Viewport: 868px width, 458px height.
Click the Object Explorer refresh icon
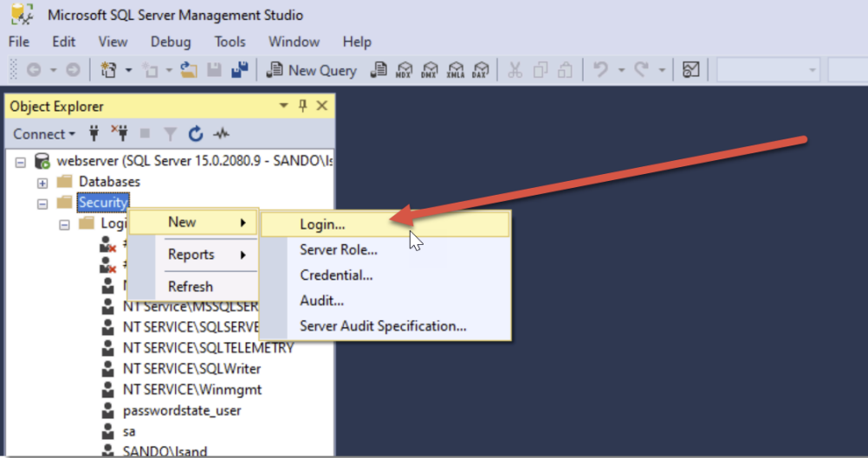[x=196, y=133]
